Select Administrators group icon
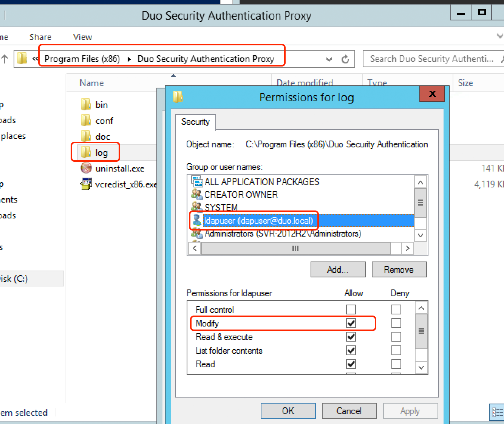Viewport: 504px width, 424px height. (197, 234)
